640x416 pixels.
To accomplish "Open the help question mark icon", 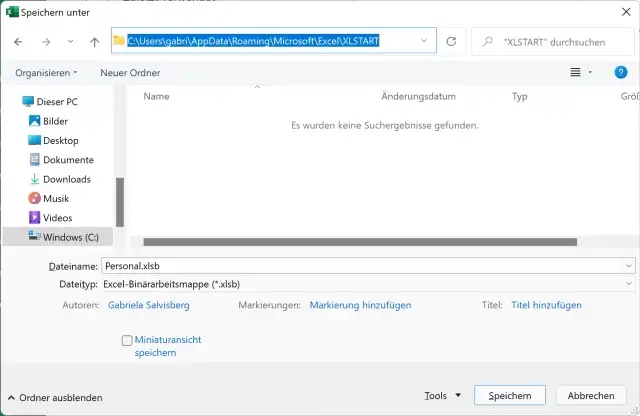I will [x=620, y=72].
